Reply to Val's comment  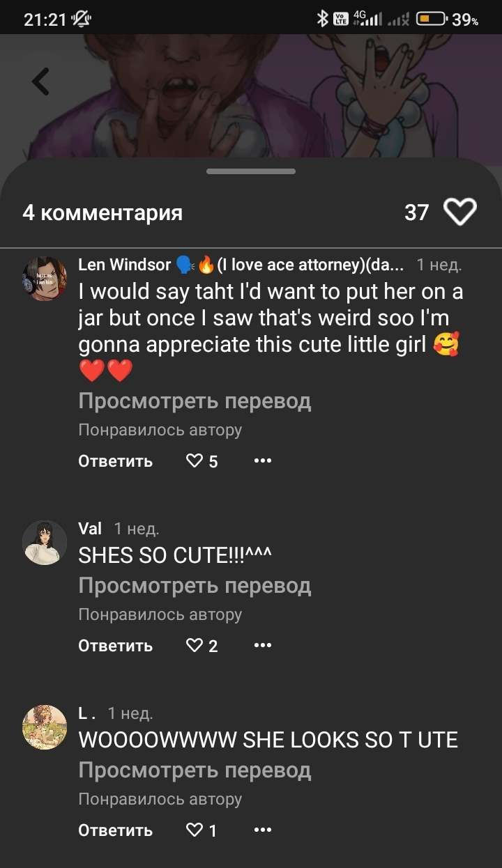(115, 646)
